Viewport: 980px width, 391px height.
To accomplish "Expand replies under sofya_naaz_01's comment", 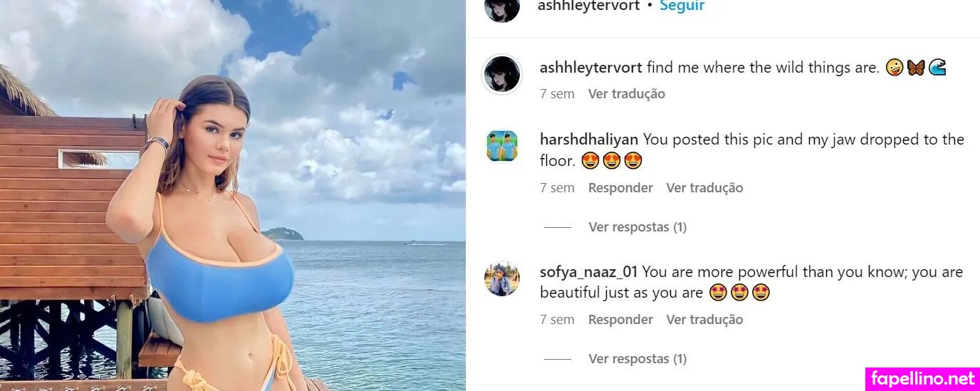I will coord(637,359).
